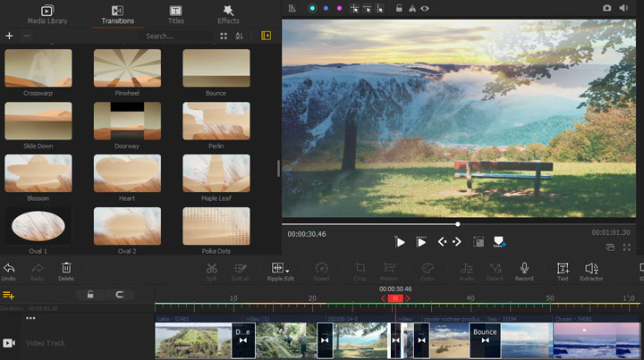
Task: Click the add track icon
Action: 9,295
